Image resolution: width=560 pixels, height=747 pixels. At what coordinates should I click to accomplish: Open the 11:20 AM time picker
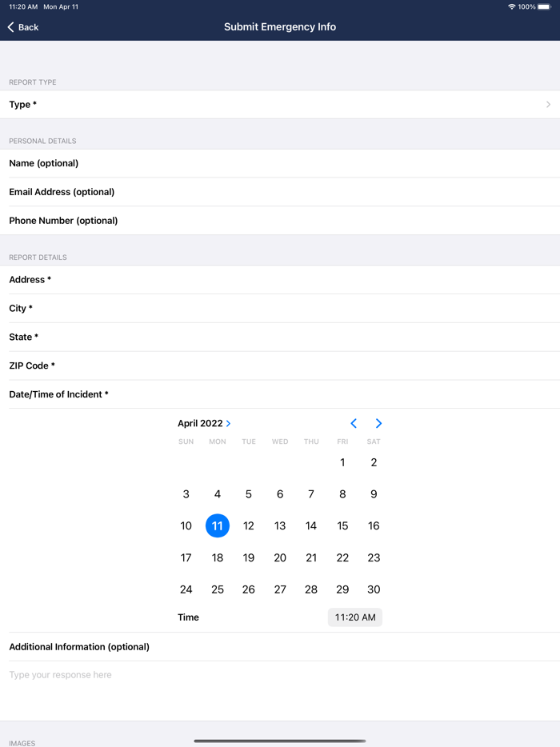[x=355, y=617]
